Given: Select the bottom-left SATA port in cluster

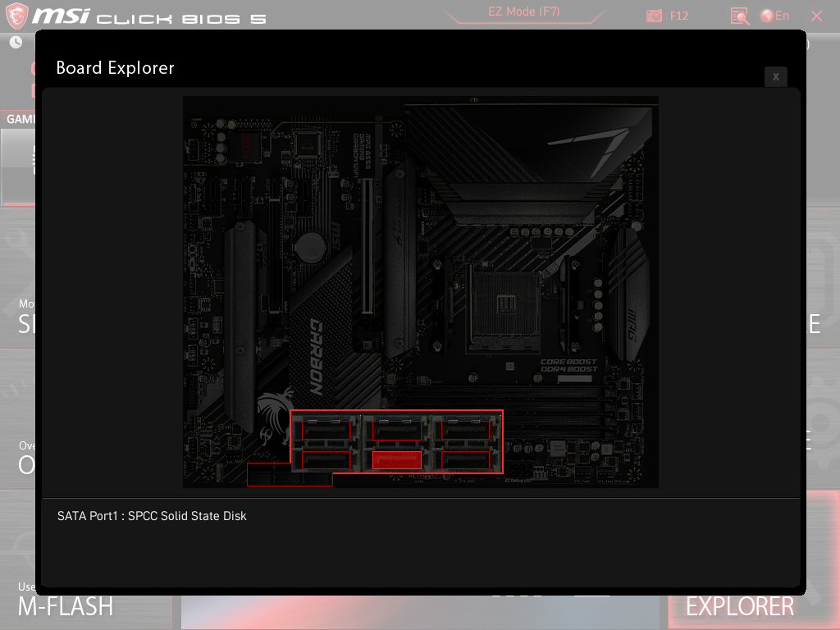Looking at the screenshot, I should [x=326, y=459].
